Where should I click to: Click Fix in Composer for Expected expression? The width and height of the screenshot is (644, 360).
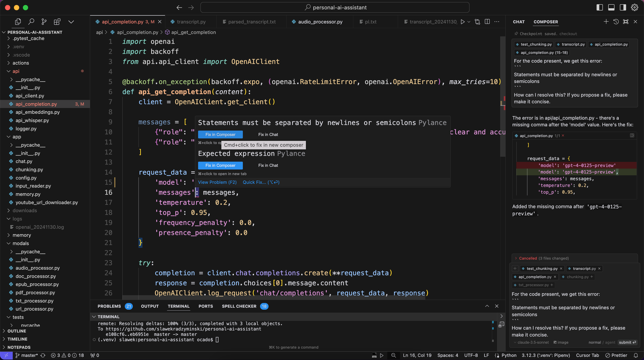[x=220, y=165]
